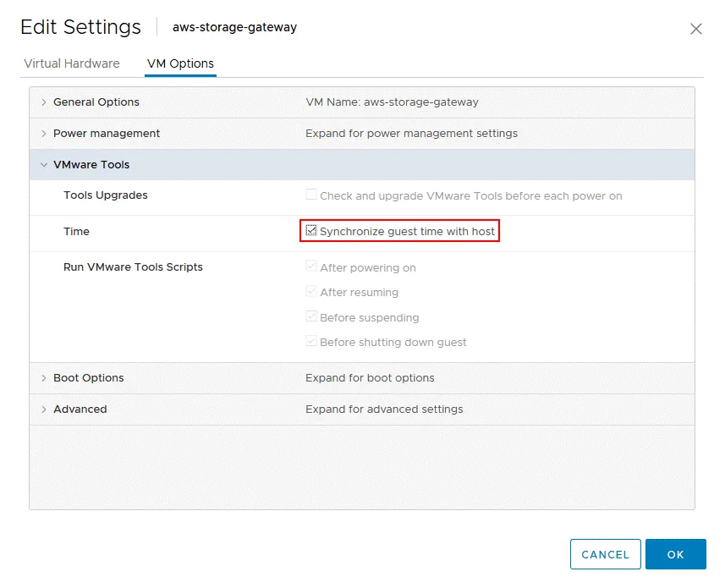The width and height of the screenshot is (725, 588).
Task: Toggle the After resuming script checkbox
Action: [311, 292]
